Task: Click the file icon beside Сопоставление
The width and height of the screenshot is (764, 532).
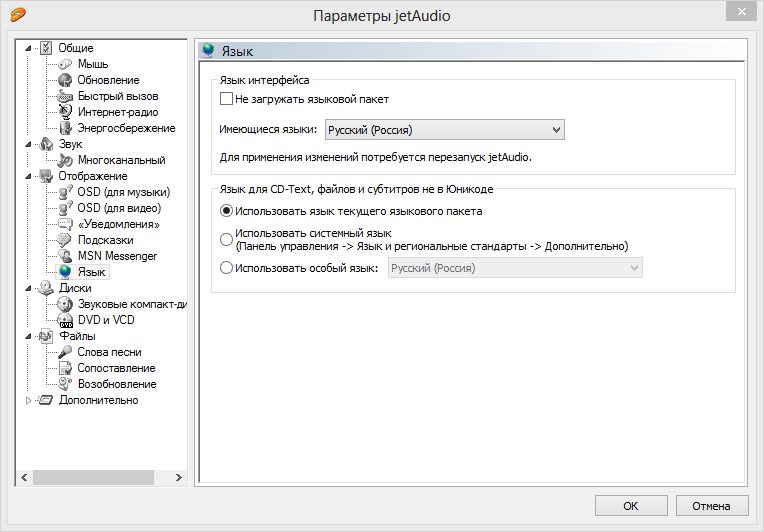Action: (x=65, y=368)
